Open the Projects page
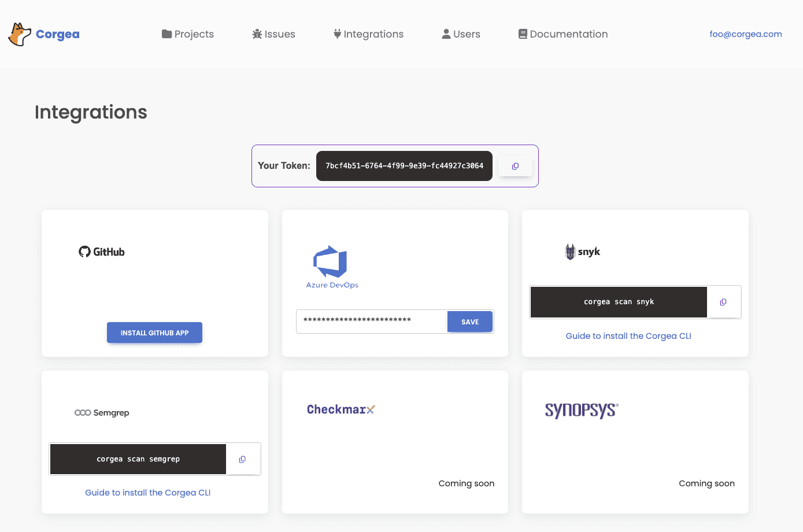 click(188, 34)
